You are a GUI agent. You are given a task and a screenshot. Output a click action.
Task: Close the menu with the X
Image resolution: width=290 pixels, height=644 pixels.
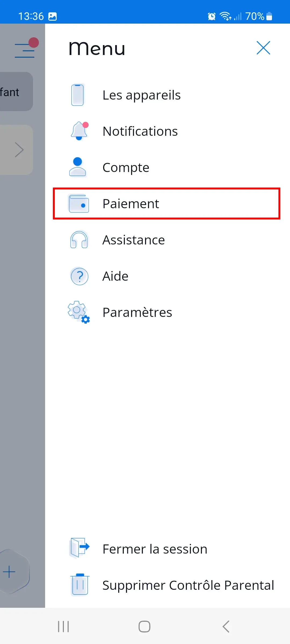click(x=263, y=48)
